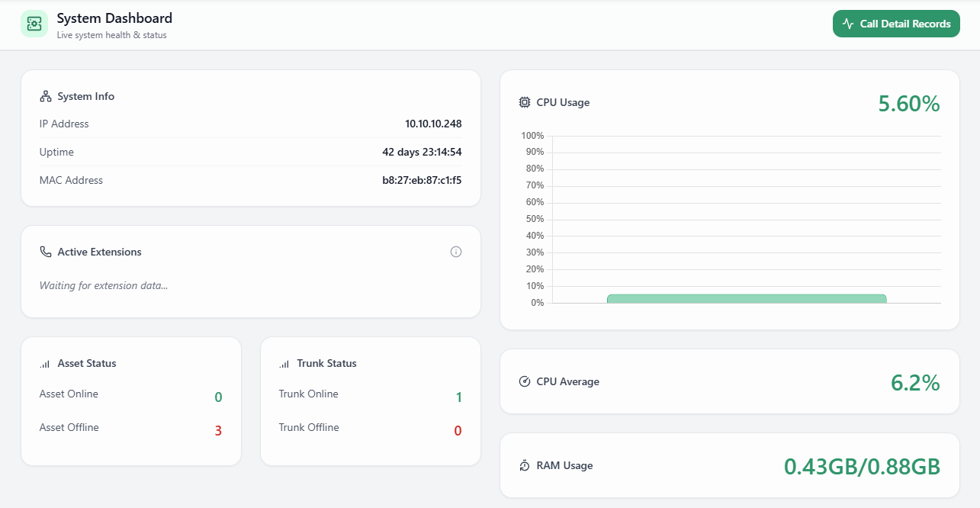Click the Waiting for extension data message
Viewport: 980px width, 508px height.
click(x=103, y=285)
